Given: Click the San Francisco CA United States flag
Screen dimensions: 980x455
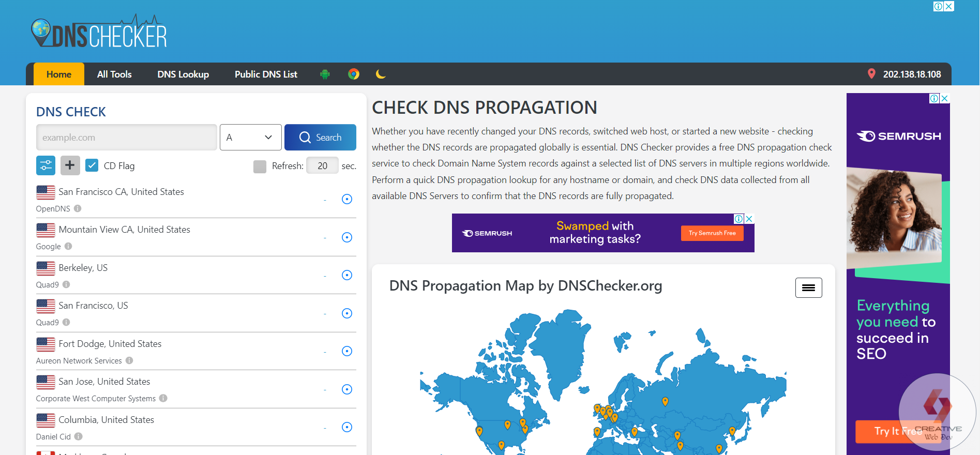Looking at the screenshot, I should coord(46,192).
